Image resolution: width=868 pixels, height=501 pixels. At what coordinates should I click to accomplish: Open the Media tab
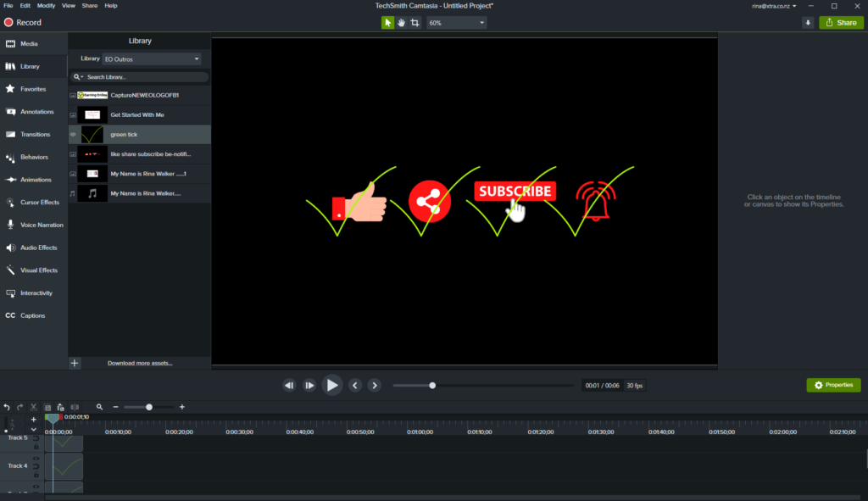pos(33,44)
